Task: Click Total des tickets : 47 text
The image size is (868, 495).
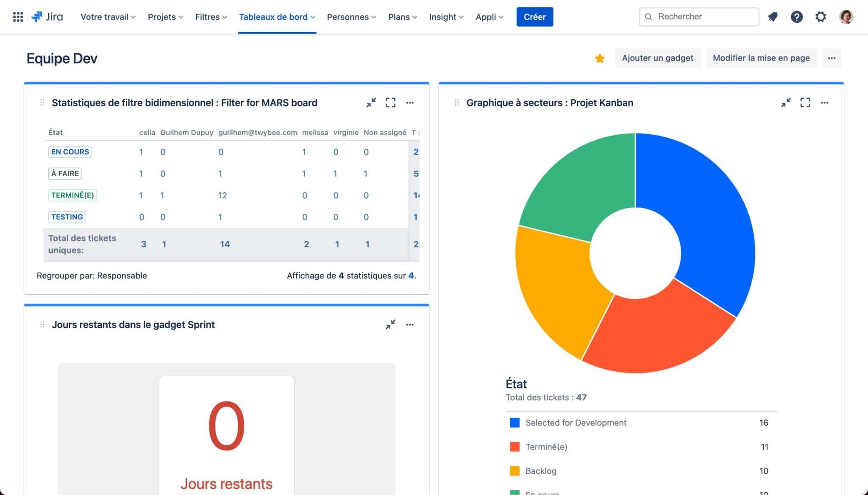Action: [546, 398]
